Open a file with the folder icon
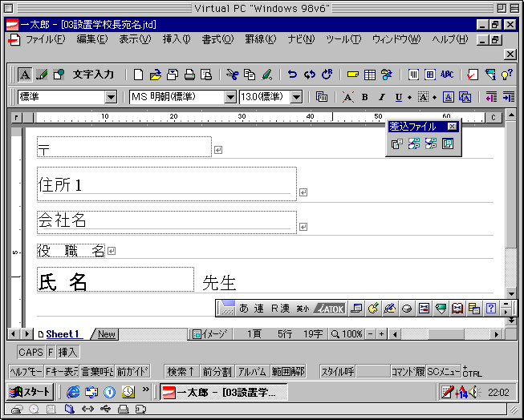 (x=155, y=74)
